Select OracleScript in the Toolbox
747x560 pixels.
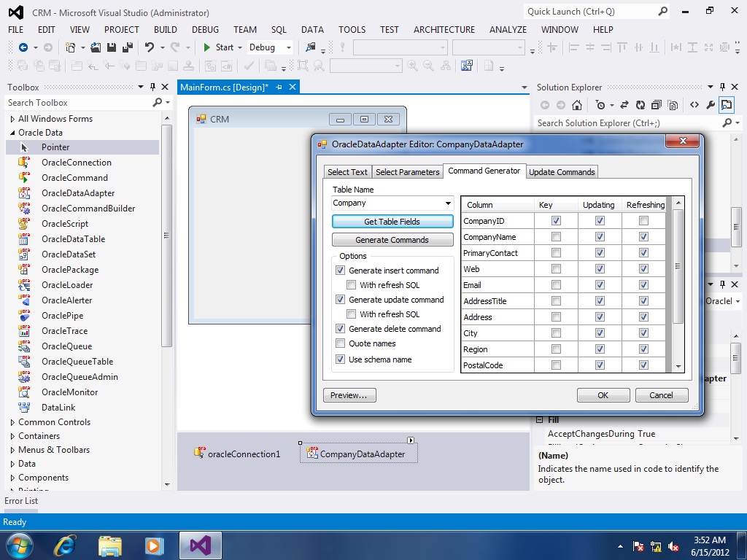65,223
